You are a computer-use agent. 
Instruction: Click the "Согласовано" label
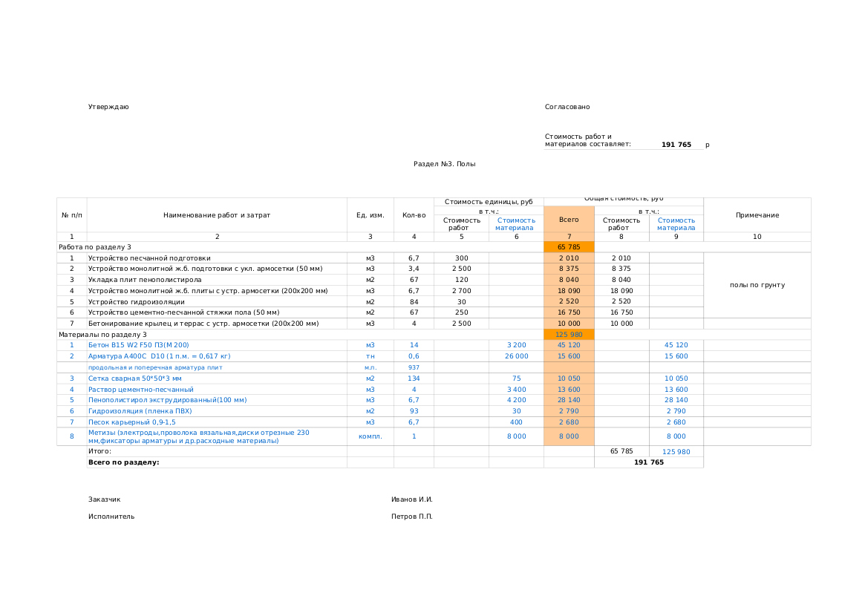[567, 107]
